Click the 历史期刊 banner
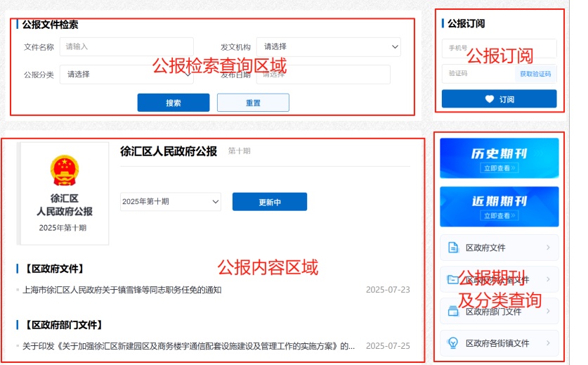 coord(499,158)
